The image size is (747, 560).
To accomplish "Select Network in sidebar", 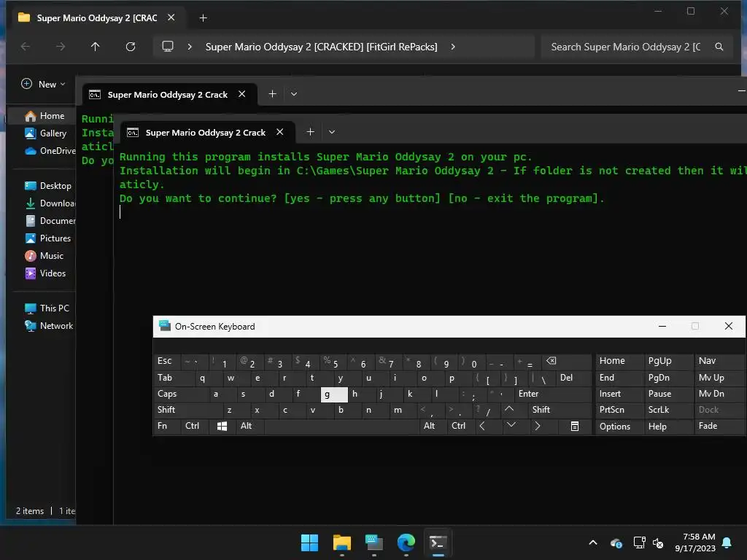I will coord(49,326).
